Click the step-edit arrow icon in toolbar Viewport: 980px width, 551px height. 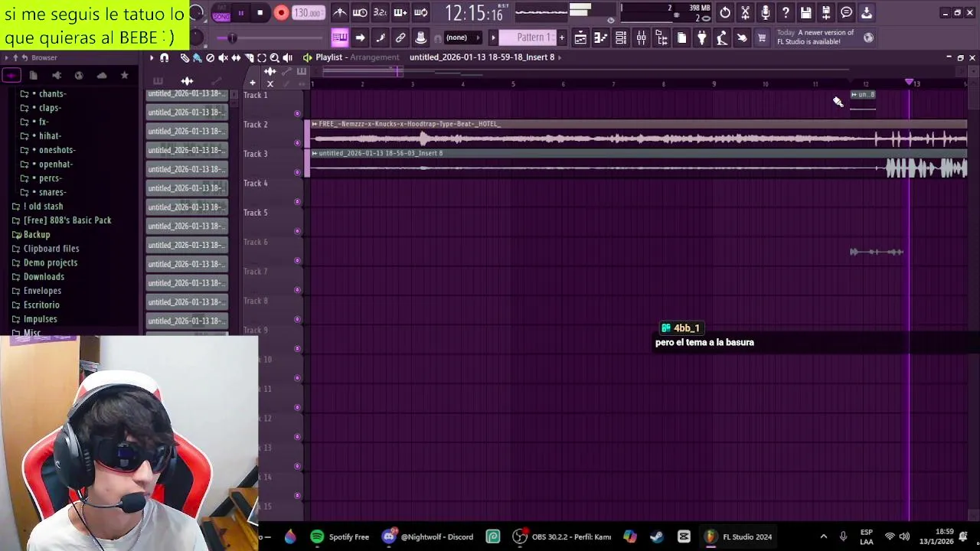point(360,37)
